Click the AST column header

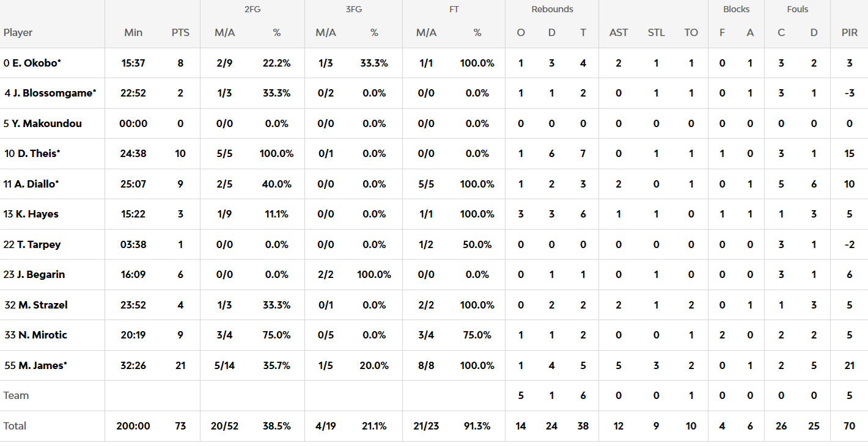(619, 32)
